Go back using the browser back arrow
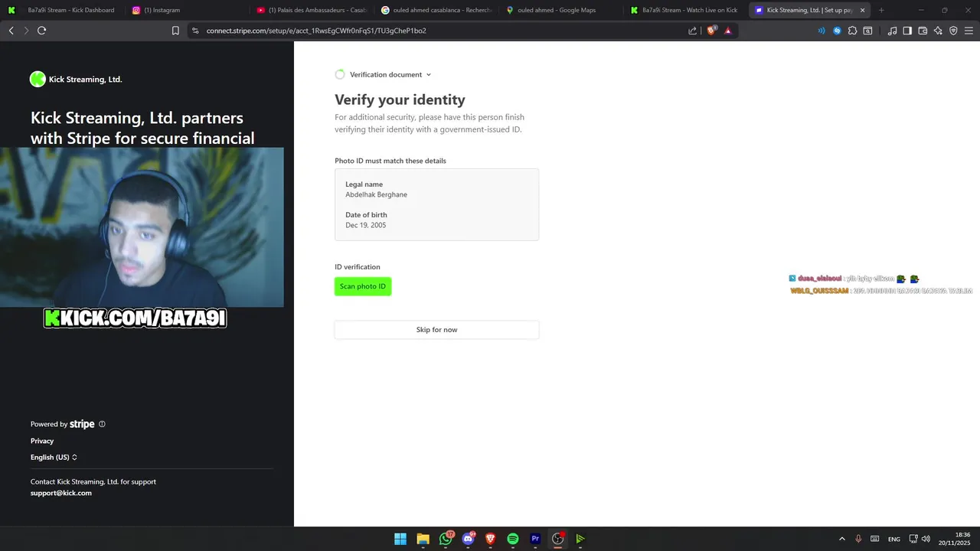Screen dimensions: 980x551 [x=11, y=31]
